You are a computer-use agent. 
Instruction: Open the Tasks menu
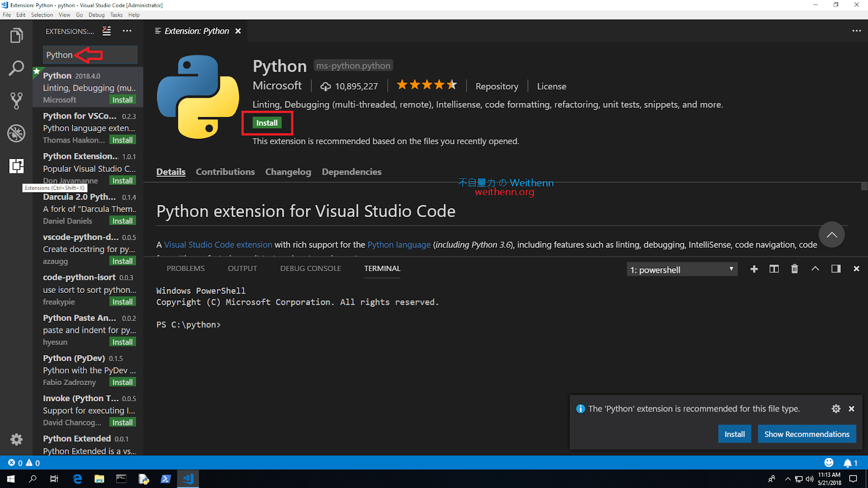[x=117, y=15]
